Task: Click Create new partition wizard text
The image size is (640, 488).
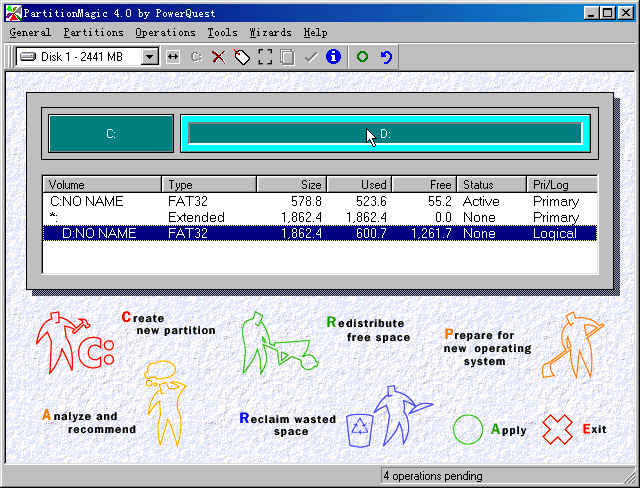Action: click(x=169, y=324)
